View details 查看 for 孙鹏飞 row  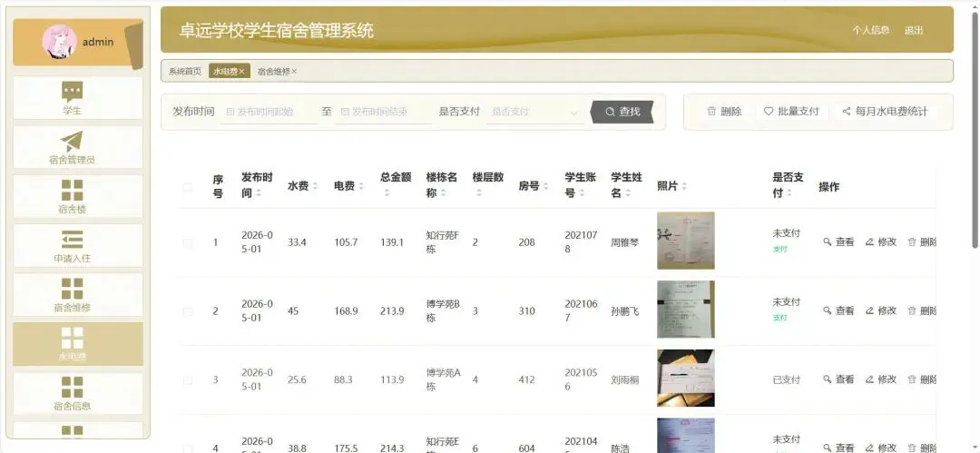838,310
